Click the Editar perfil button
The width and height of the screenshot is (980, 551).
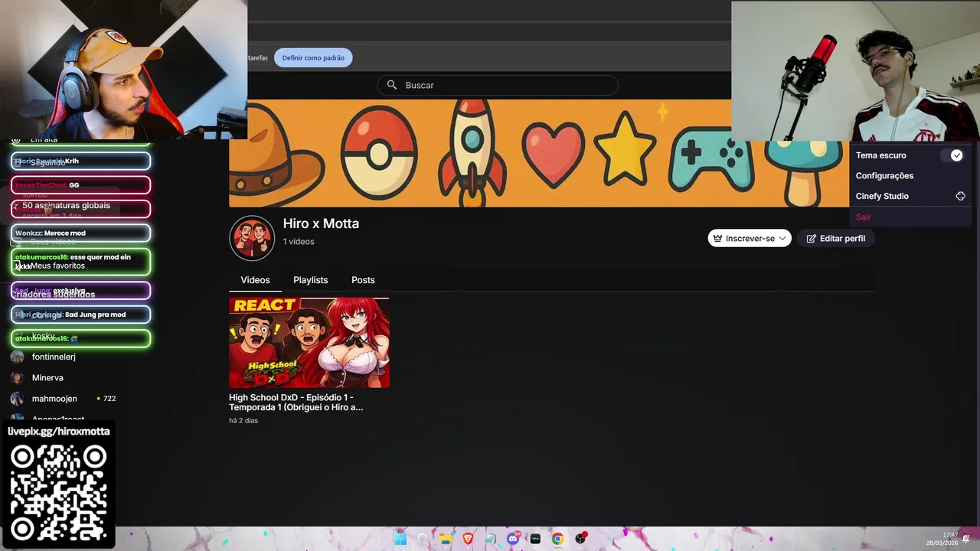pos(835,239)
